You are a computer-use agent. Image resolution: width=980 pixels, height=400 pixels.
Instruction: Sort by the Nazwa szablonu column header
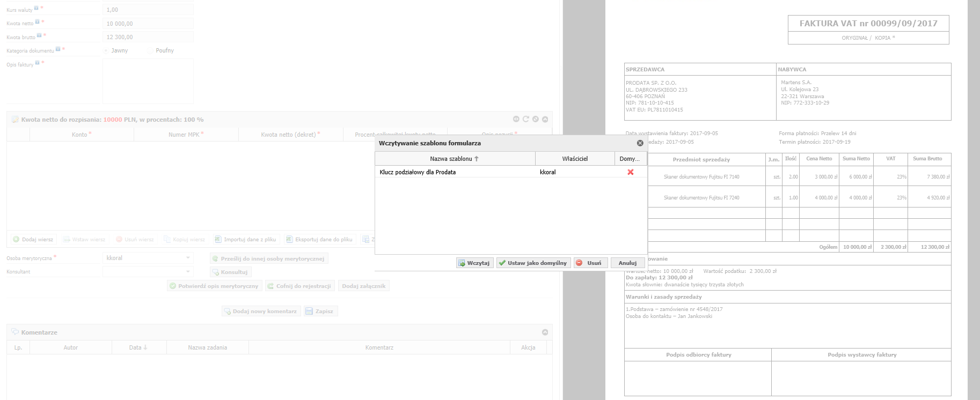(x=454, y=159)
